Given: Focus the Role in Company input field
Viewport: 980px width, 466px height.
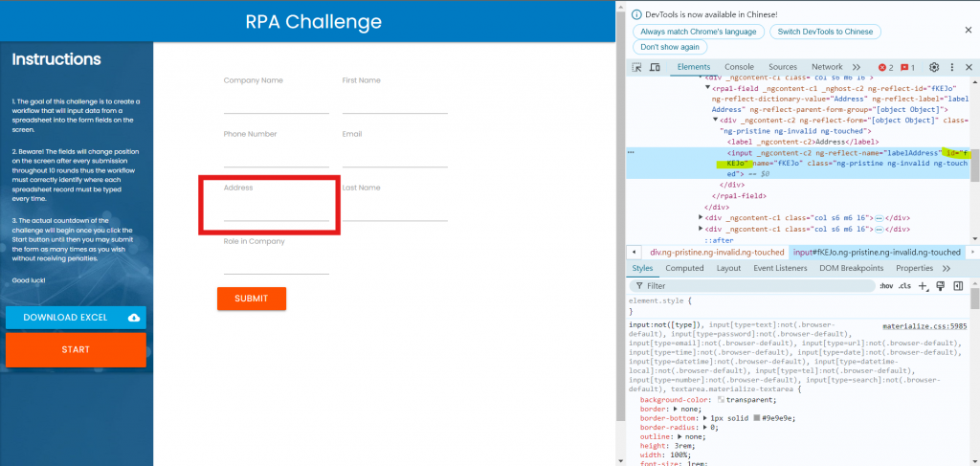Looking at the screenshot, I should (x=277, y=263).
